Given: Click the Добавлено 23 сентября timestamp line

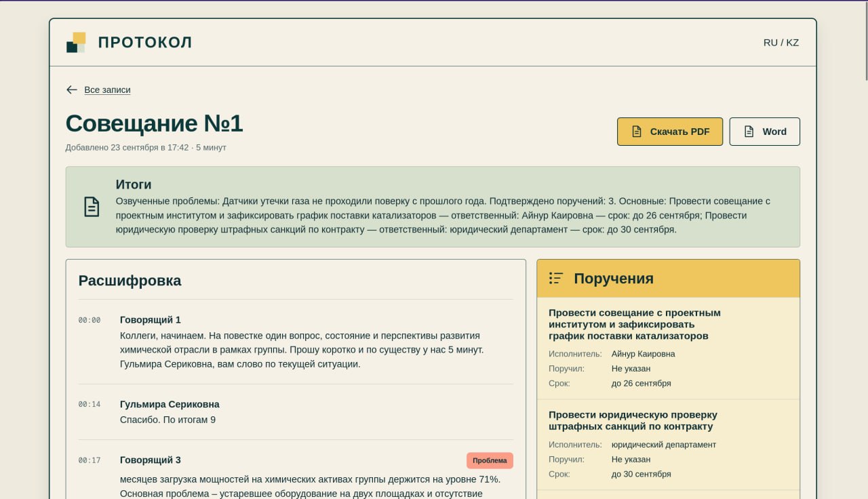Looking at the screenshot, I should (x=146, y=147).
